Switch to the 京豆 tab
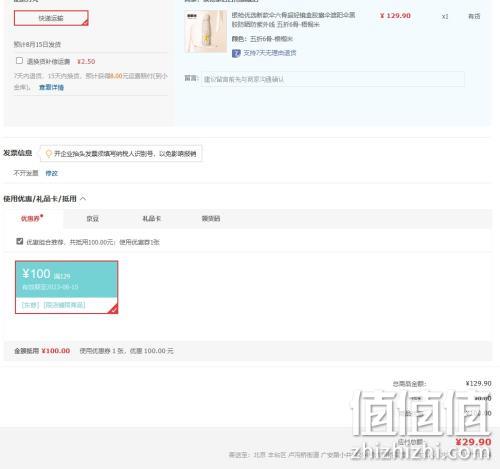 [92, 219]
